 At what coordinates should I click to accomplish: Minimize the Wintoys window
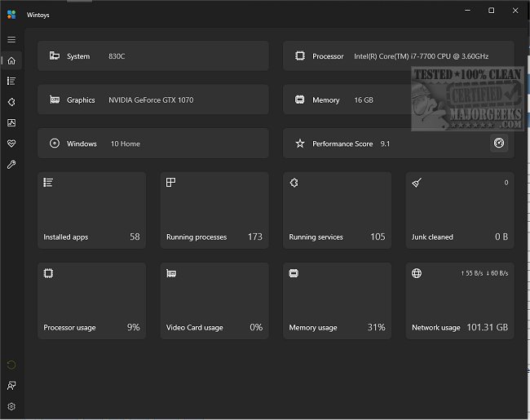pos(467,11)
